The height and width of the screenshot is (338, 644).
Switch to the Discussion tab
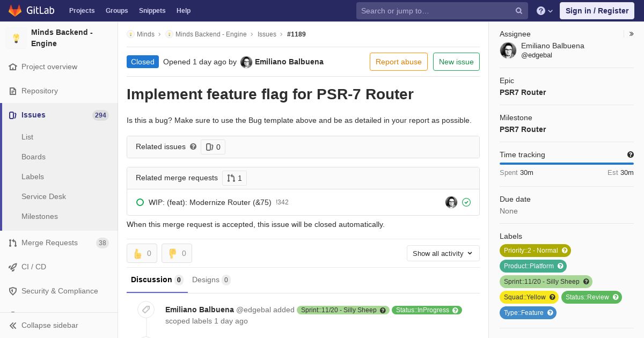tap(157, 280)
